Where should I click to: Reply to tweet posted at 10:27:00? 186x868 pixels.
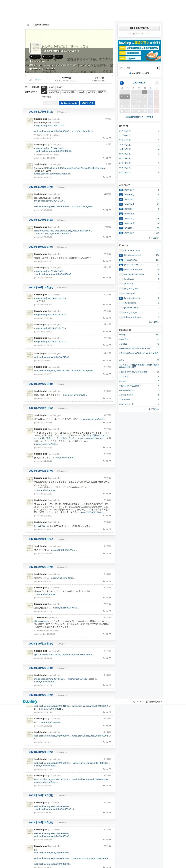[104, 398]
